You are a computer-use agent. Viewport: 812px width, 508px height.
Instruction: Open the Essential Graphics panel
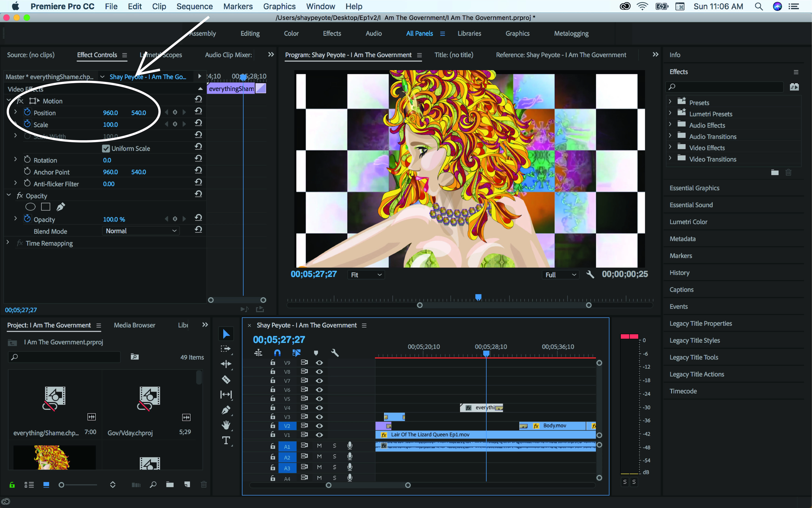pos(695,188)
